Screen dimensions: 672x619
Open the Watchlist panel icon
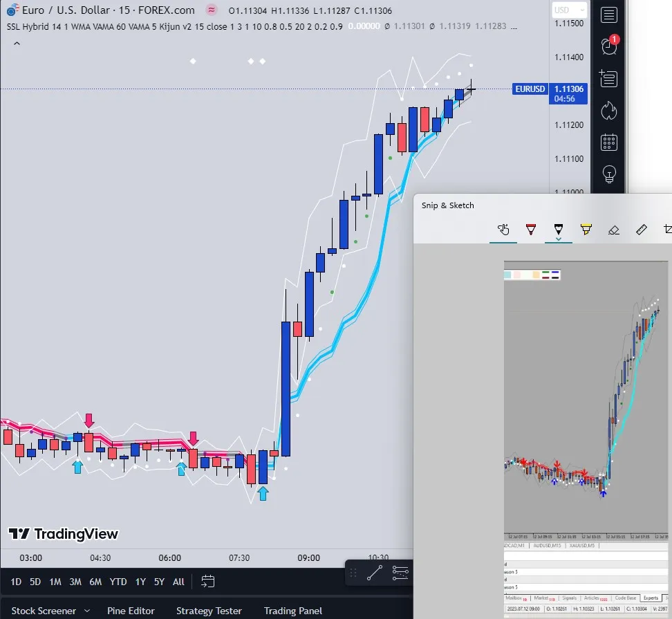(x=608, y=15)
